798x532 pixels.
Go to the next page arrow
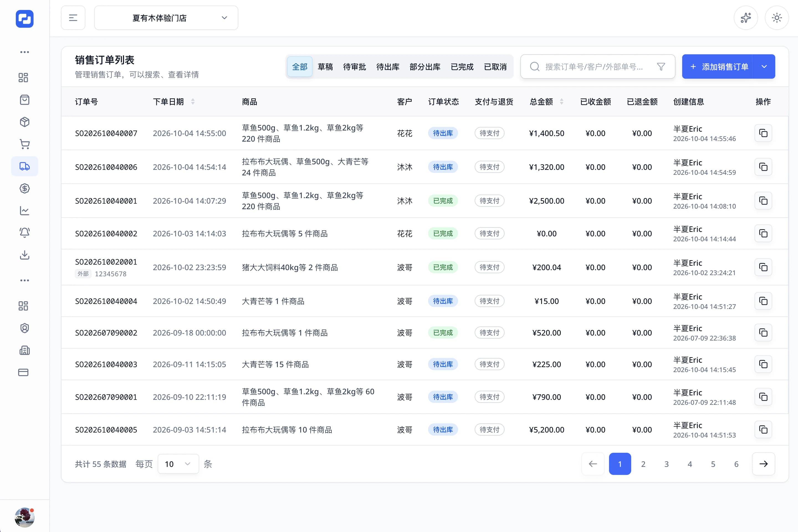tap(763, 464)
